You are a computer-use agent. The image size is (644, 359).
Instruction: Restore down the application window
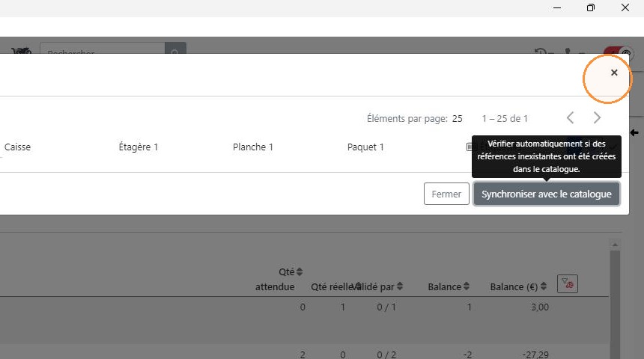tap(591, 7)
